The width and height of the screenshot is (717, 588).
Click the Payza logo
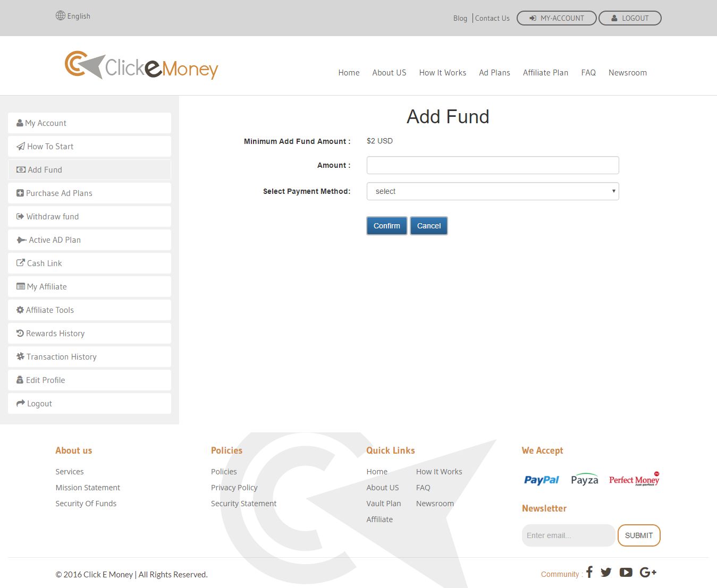(585, 480)
